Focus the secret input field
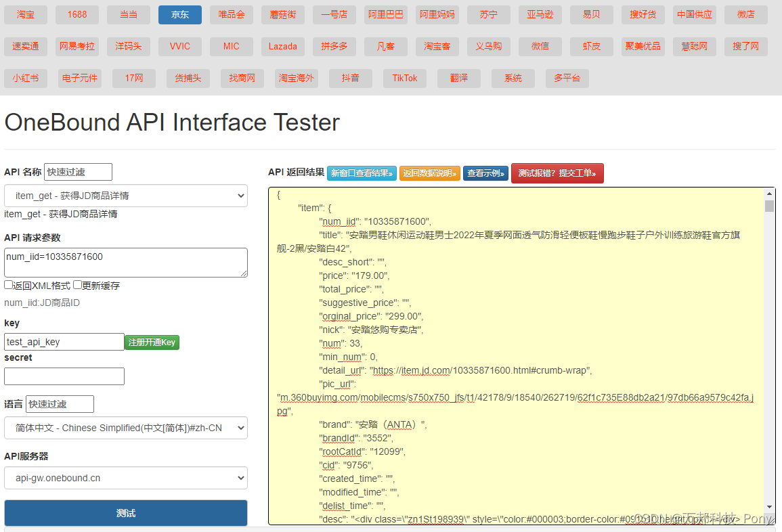 [x=64, y=376]
